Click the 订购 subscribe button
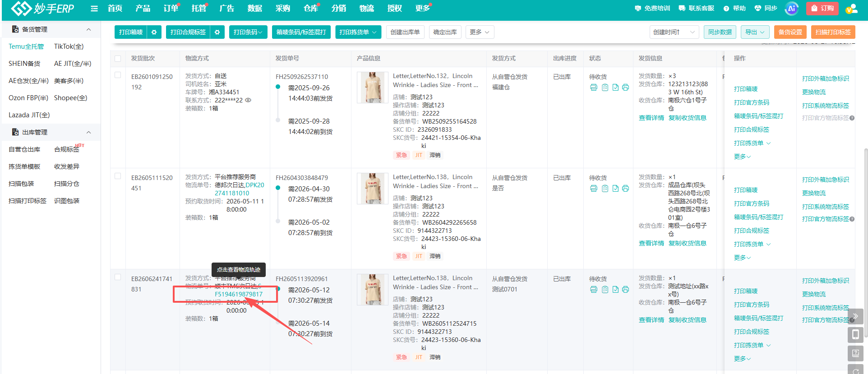Image resolution: width=868 pixels, height=374 pixels. tap(822, 8)
